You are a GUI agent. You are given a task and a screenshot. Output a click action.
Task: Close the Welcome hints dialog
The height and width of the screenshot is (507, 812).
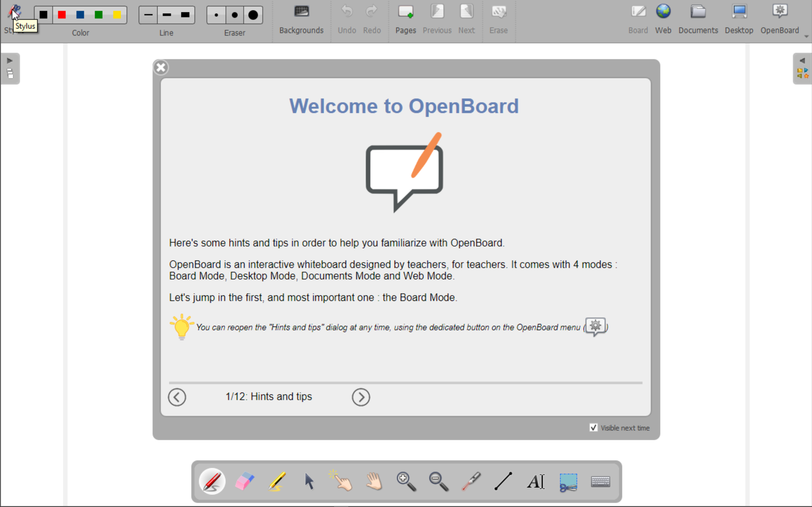click(161, 67)
